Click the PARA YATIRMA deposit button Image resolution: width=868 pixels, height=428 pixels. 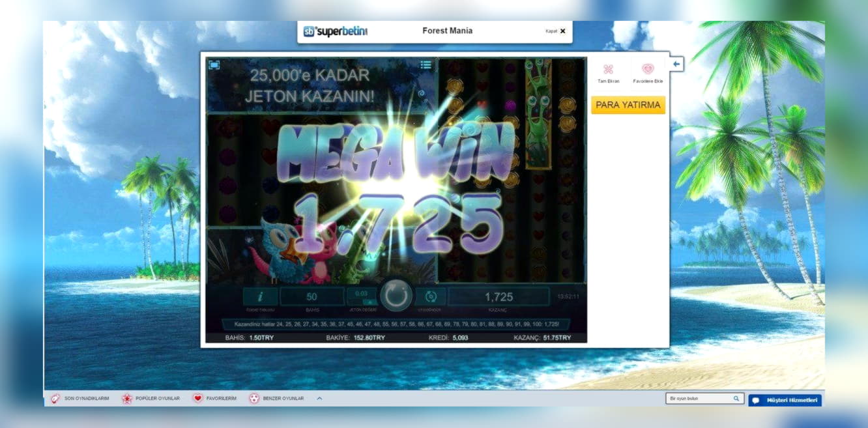click(x=628, y=105)
